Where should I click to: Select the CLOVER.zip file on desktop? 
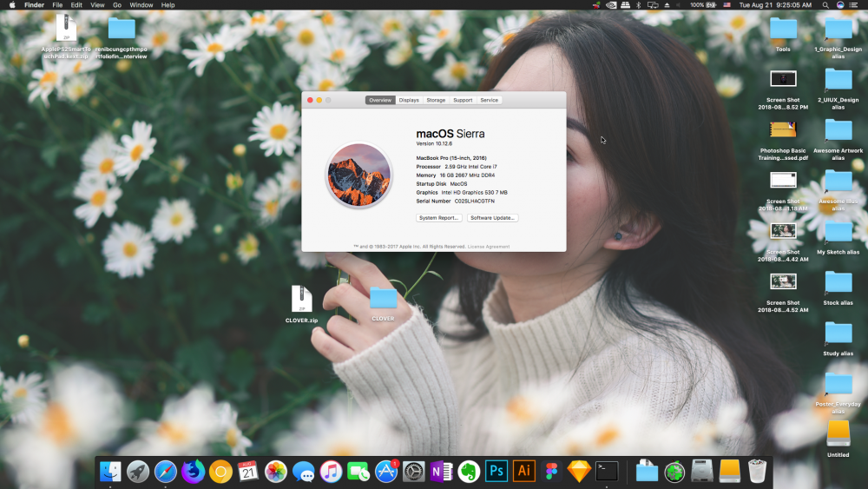(x=302, y=304)
